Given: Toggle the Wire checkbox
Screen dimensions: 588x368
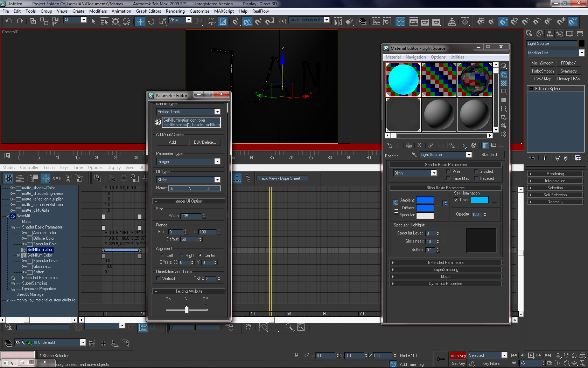Looking at the screenshot, I should (449, 171).
